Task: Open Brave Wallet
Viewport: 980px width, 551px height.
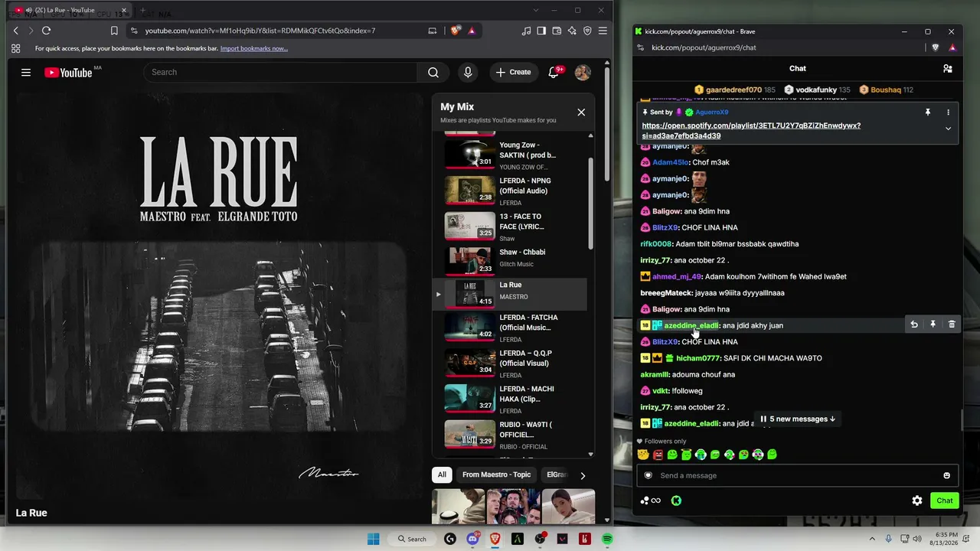Action: [x=557, y=31]
